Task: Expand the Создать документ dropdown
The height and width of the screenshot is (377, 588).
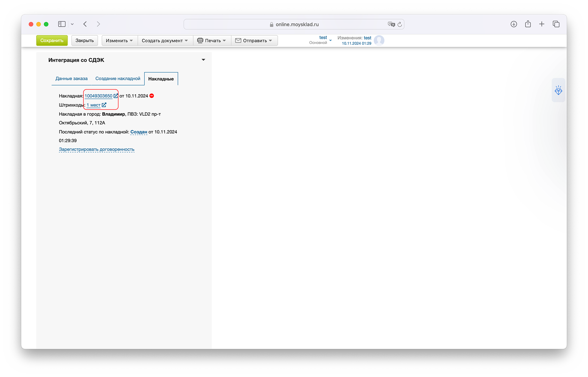Action: pos(165,41)
